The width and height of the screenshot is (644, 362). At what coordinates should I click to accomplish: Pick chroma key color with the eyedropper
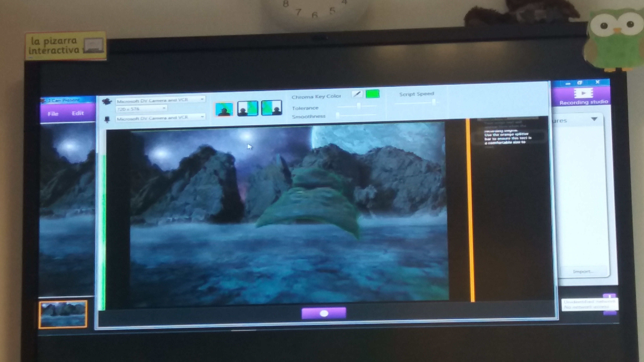[357, 94]
